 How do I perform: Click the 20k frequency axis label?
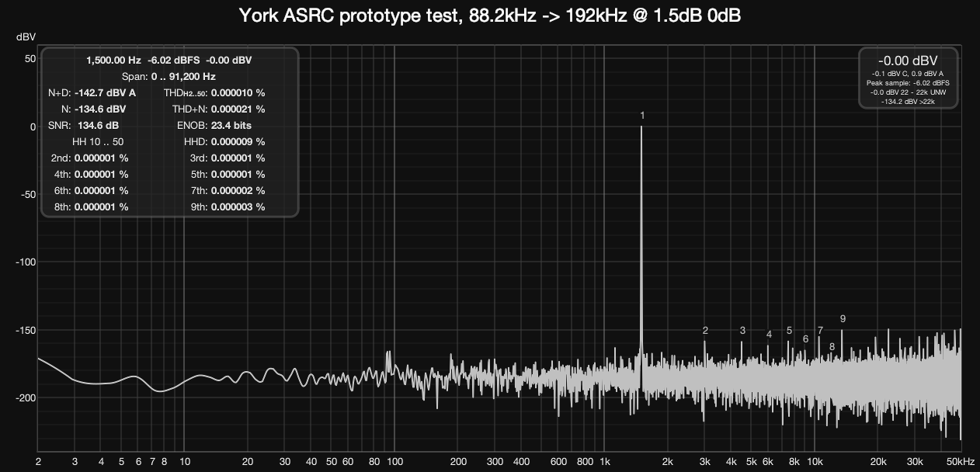point(878,461)
